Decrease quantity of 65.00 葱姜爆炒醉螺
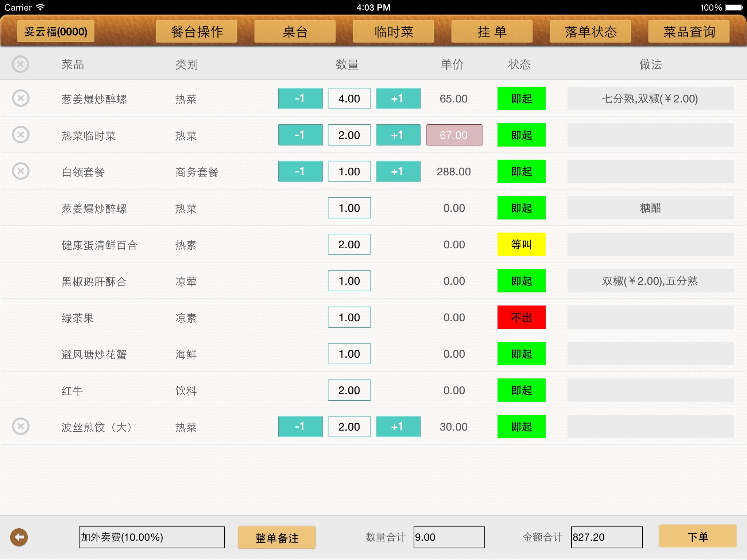This screenshot has width=747, height=560. (300, 98)
